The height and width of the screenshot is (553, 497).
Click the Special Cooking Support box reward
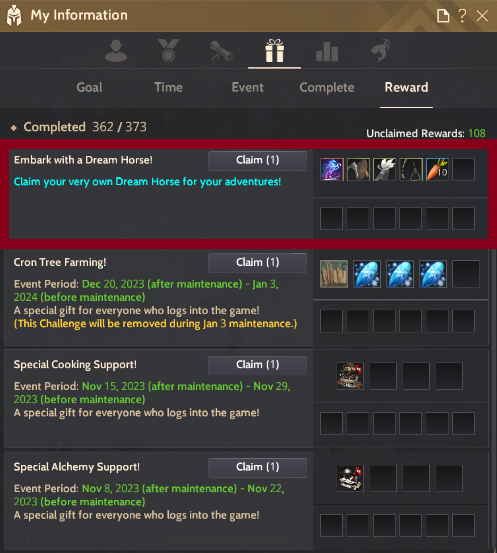(x=350, y=376)
